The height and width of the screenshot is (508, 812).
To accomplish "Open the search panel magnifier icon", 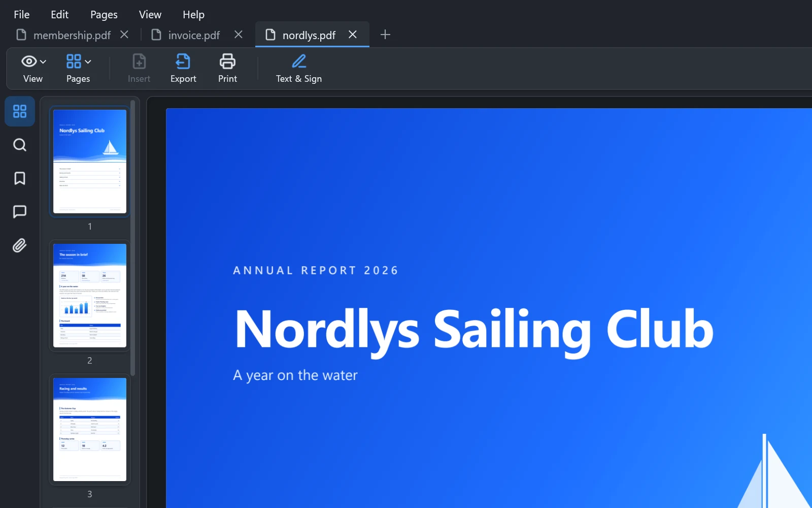I will pyautogui.click(x=20, y=145).
